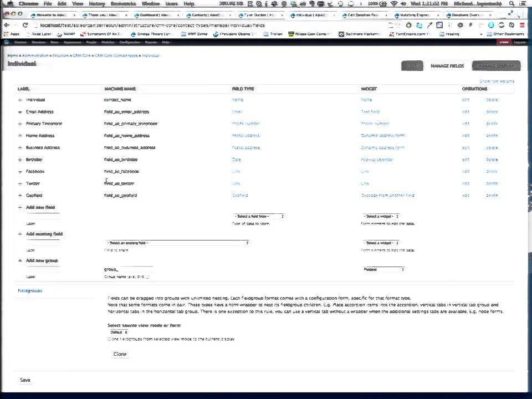532x399 pixels.
Task: Click the browser back arrow
Action: point(7,25)
